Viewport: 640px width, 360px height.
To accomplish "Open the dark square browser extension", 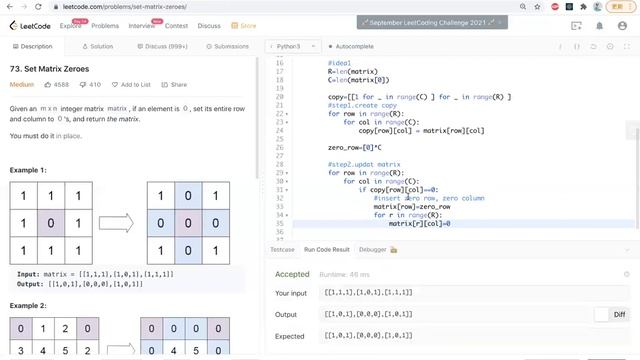I will click(569, 7).
